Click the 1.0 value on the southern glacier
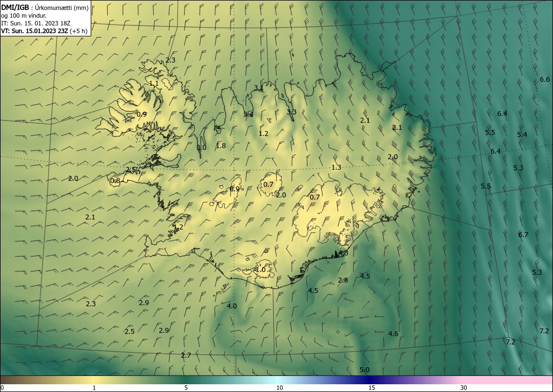 pos(260,270)
